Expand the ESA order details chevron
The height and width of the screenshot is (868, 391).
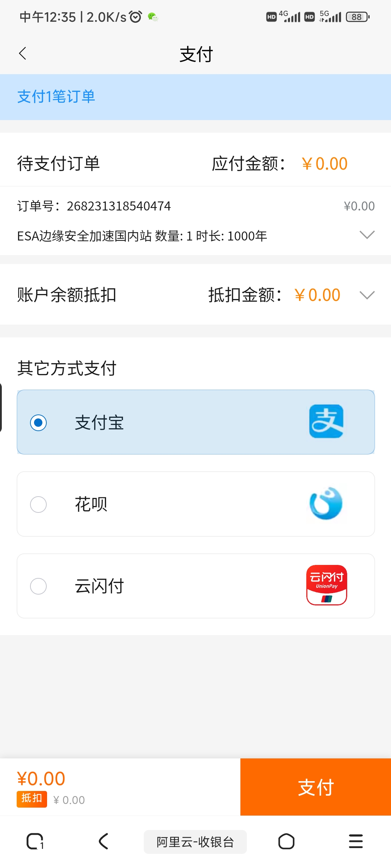click(x=367, y=235)
